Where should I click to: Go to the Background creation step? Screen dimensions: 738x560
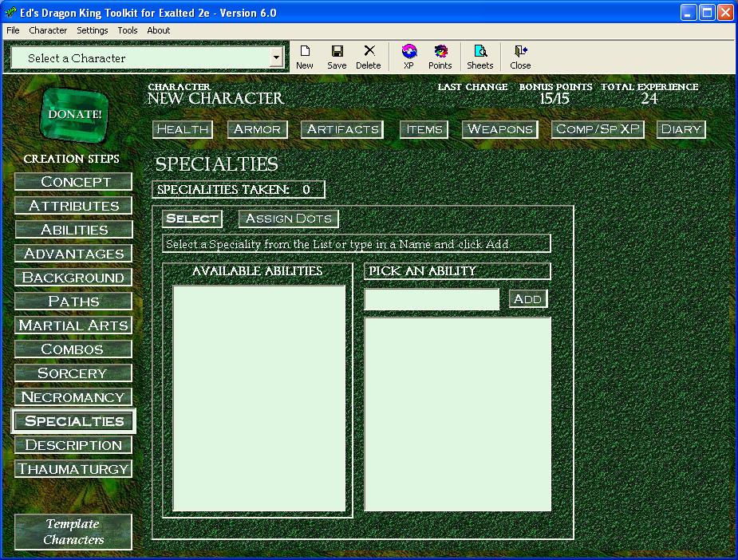(73, 278)
